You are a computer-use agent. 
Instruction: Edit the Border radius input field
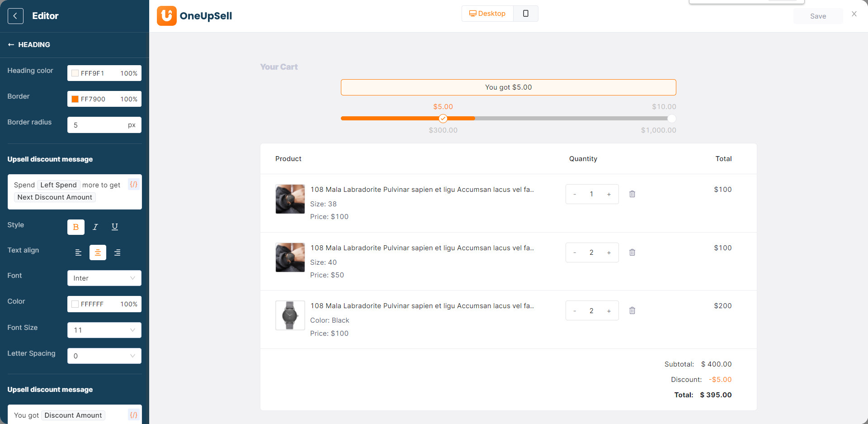(104, 125)
